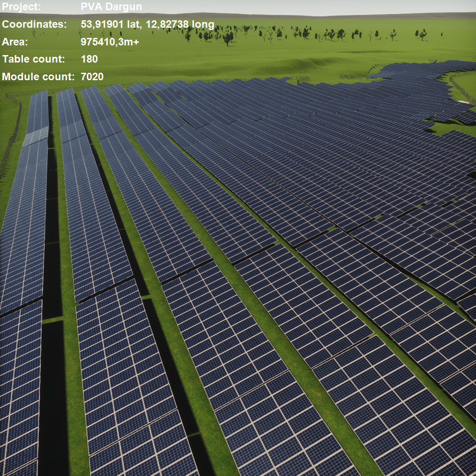Select the area value '975410,3m+'
The height and width of the screenshot is (476, 476).
[x=110, y=41]
